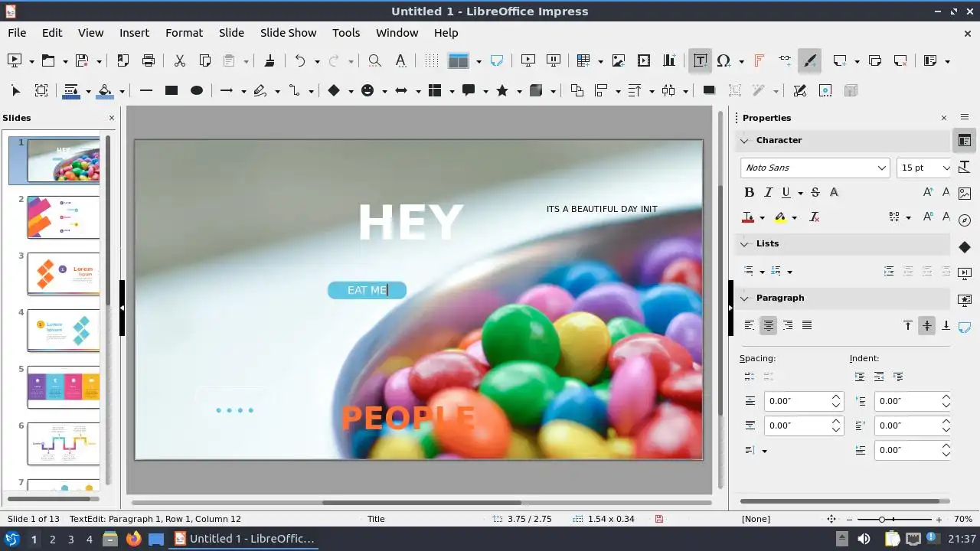Image resolution: width=980 pixels, height=551 pixels.
Task: Open Underline style dropdown arrow
Action: 801,193
